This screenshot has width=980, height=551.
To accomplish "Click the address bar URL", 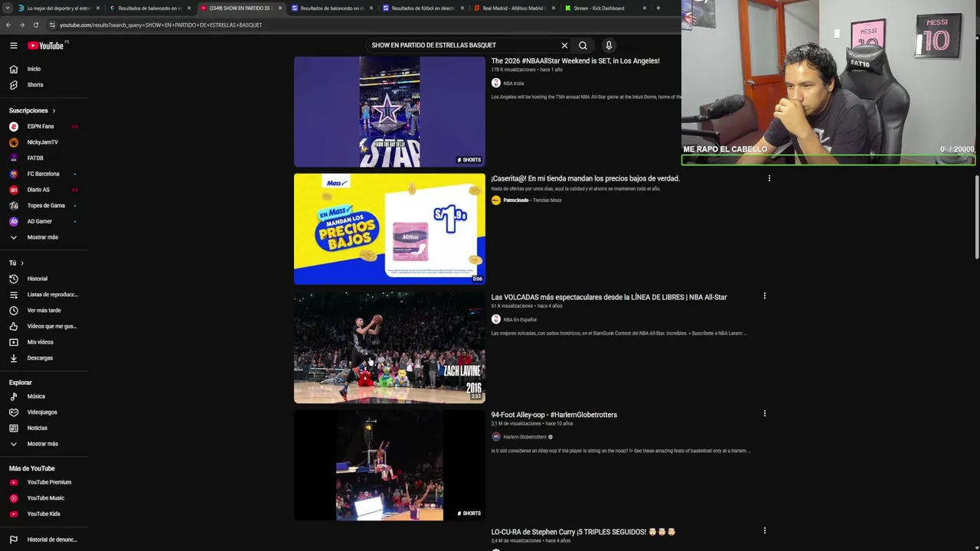I will [x=161, y=25].
